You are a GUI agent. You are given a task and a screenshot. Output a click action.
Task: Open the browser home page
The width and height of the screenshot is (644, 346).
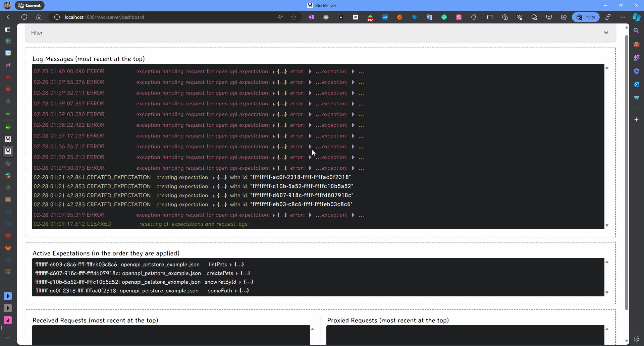pos(39,17)
